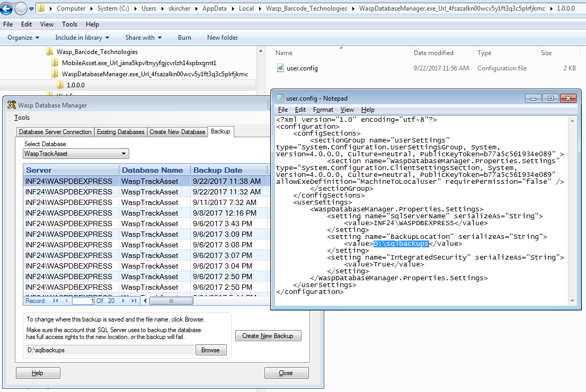
Task: Open Notepad Edit menu
Action: pyautogui.click(x=300, y=110)
